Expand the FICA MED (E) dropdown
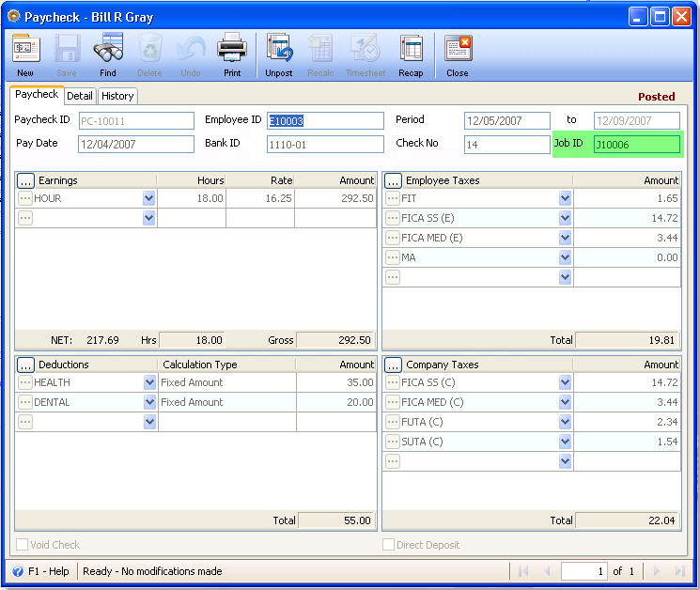Screen dimensions: 700x590 [566, 238]
